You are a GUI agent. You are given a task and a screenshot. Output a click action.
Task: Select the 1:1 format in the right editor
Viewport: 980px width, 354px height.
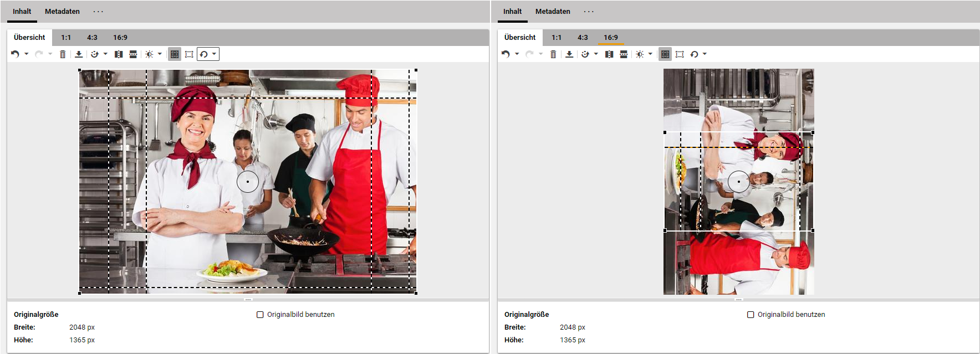click(557, 38)
